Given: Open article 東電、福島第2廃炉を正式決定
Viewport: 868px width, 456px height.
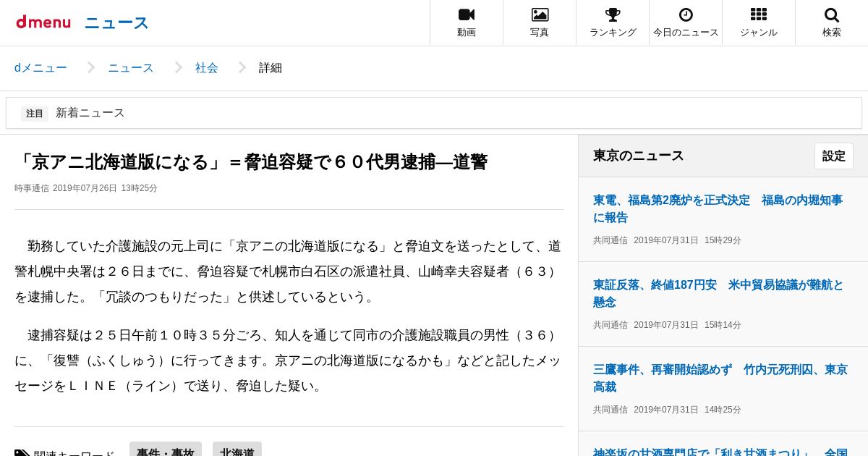Looking at the screenshot, I should coord(718,208).
